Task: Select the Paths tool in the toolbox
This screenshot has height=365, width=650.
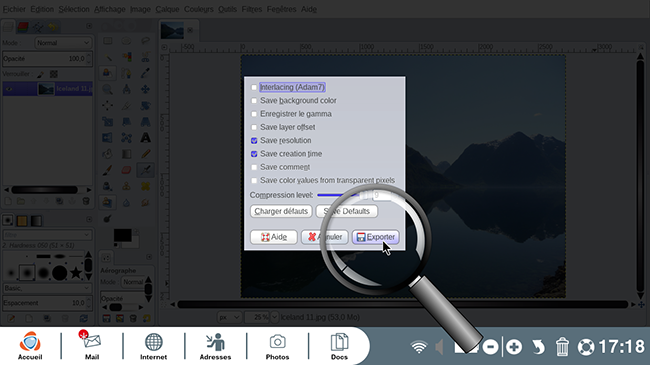Action: 126,73
